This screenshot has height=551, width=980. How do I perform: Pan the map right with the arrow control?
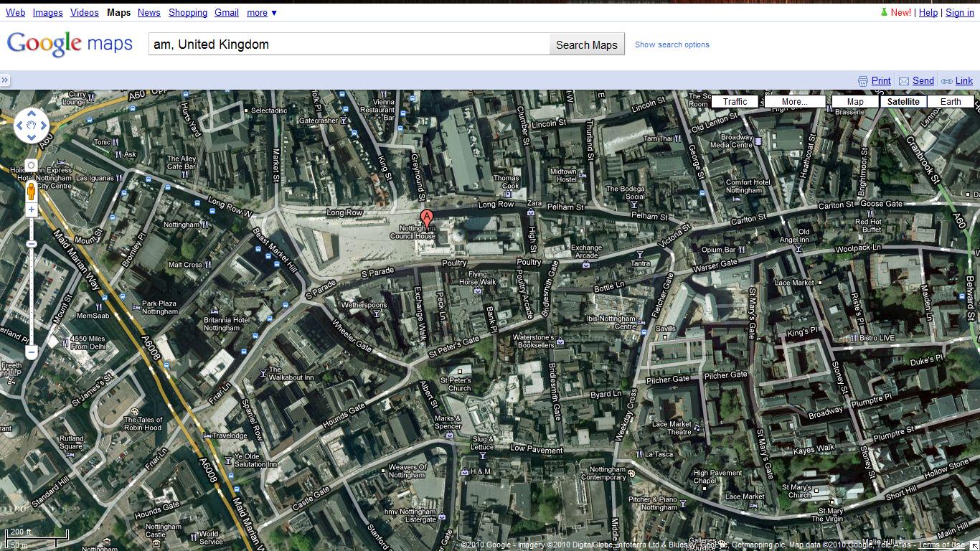pos(44,126)
